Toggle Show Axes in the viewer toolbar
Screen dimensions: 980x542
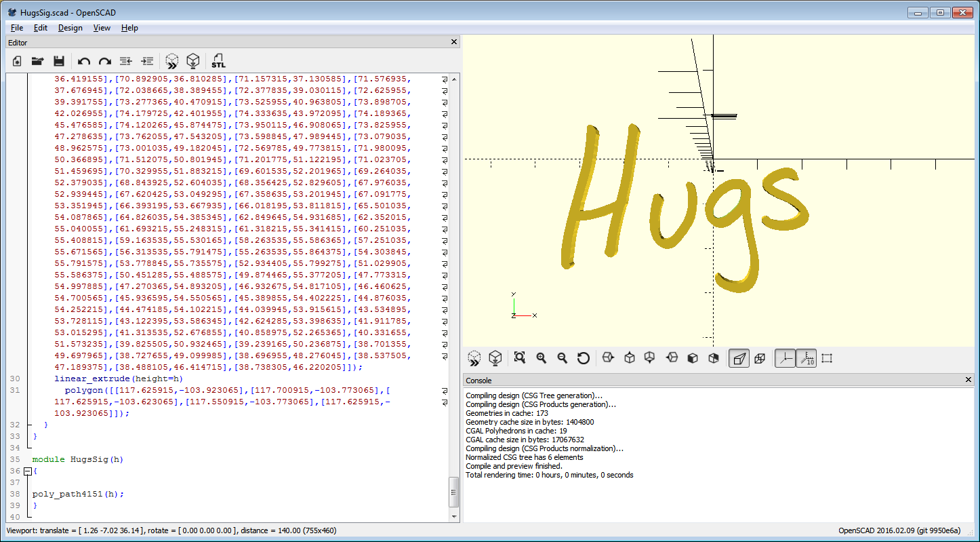point(785,358)
